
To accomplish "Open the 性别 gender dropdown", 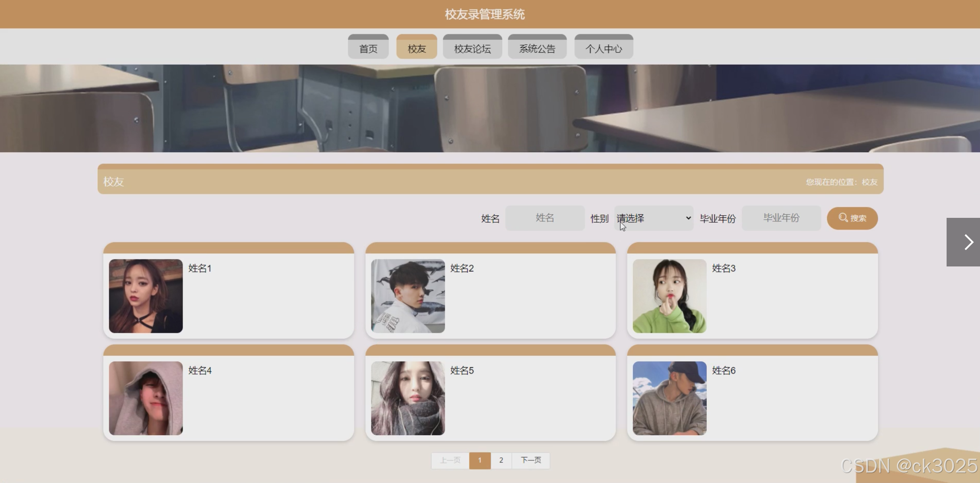I will (x=653, y=218).
